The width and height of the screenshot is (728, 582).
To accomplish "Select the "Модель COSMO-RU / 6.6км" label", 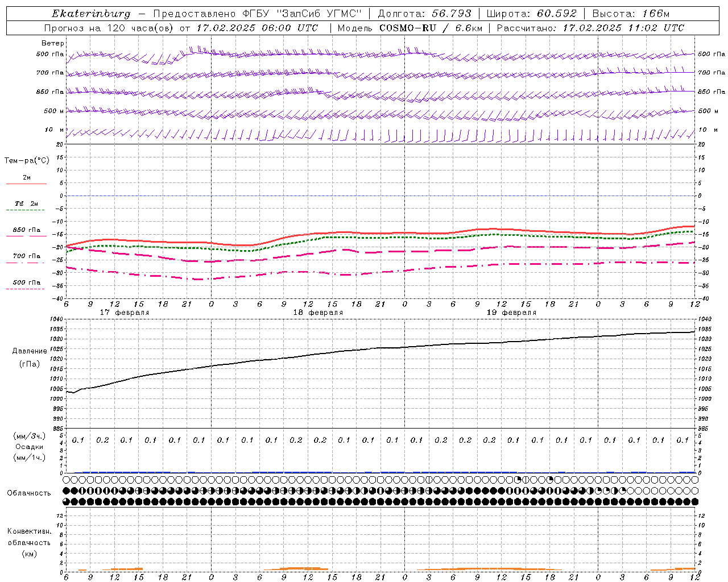I will 409,28.
